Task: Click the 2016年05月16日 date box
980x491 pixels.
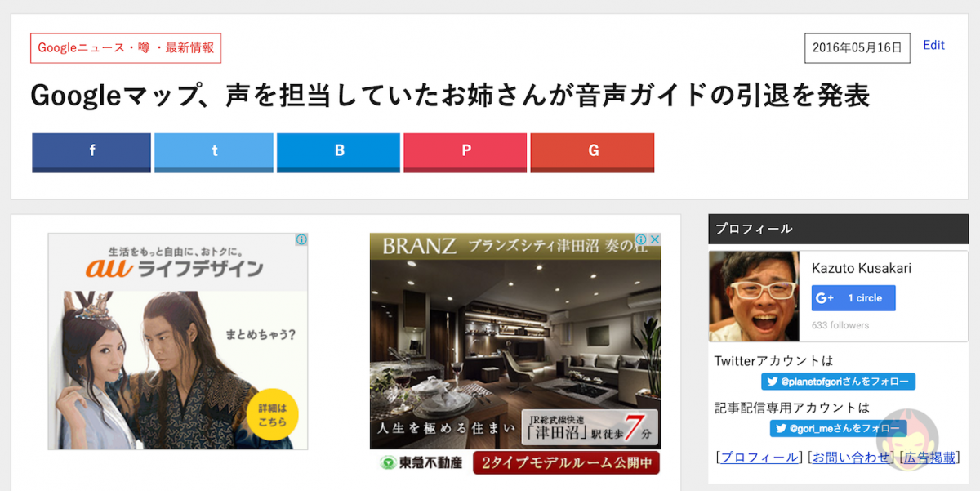Action: (857, 48)
